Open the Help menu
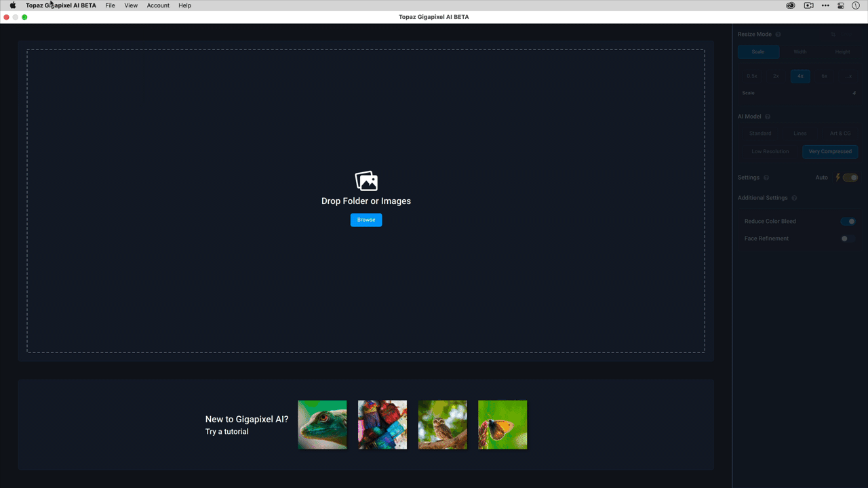The width and height of the screenshot is (868, 488). click(x=184, y=5)
